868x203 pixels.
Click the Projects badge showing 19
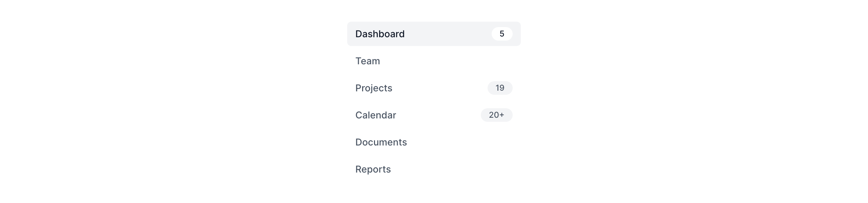pos(500,88)
